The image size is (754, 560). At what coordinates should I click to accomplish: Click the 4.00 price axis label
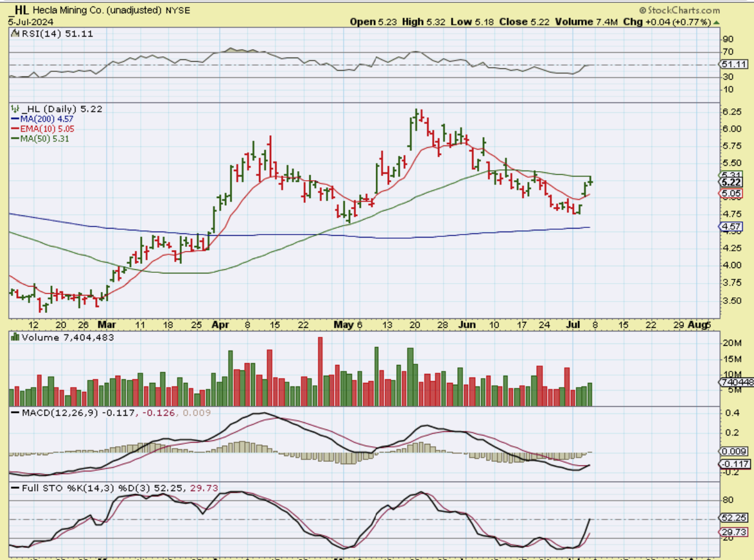[x=732, y=266]
